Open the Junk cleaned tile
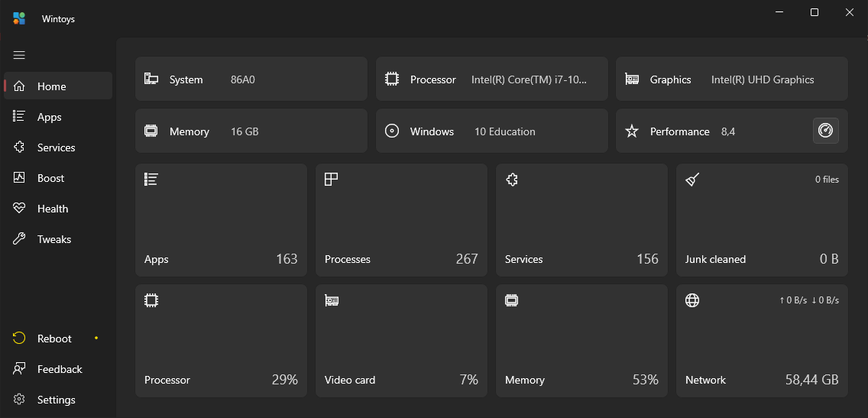Image resolution: width=868 pixels, height=418 pixels. (x=762, y=220)
